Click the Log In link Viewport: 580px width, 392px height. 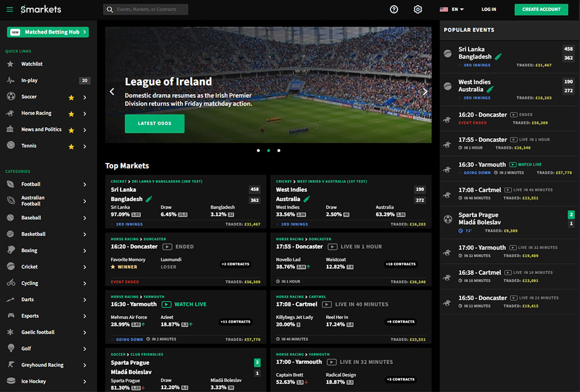pos(488,9)
